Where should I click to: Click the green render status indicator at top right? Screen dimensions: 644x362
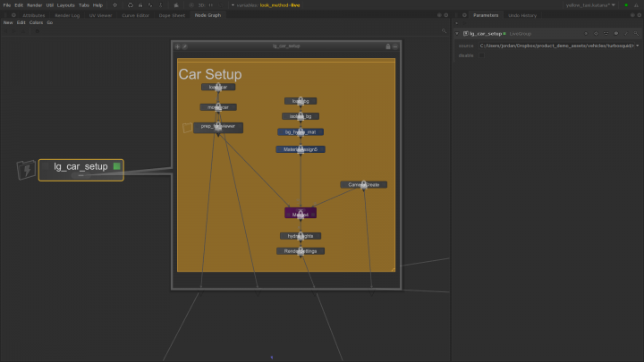tap(625, 5)
